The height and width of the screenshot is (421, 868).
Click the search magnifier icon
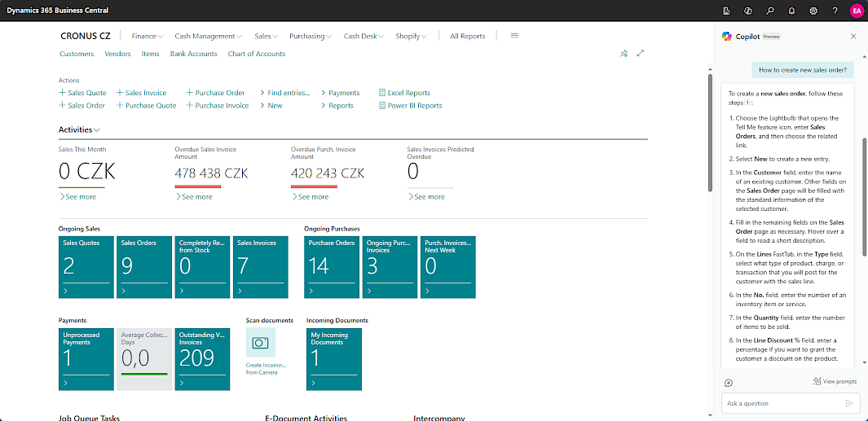click(770, 11)
